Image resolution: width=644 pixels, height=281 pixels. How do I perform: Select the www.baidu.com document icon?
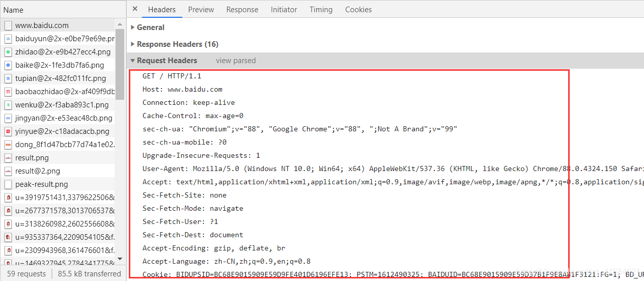coord(8,25)
